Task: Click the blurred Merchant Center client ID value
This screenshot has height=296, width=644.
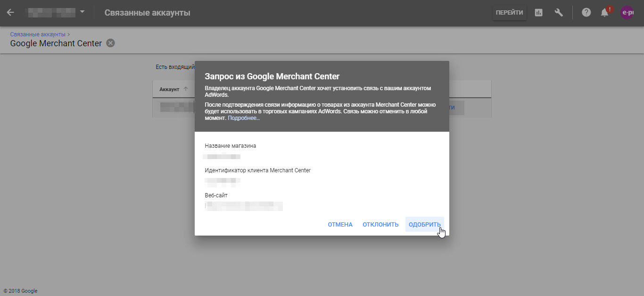Action: [223, 181]
